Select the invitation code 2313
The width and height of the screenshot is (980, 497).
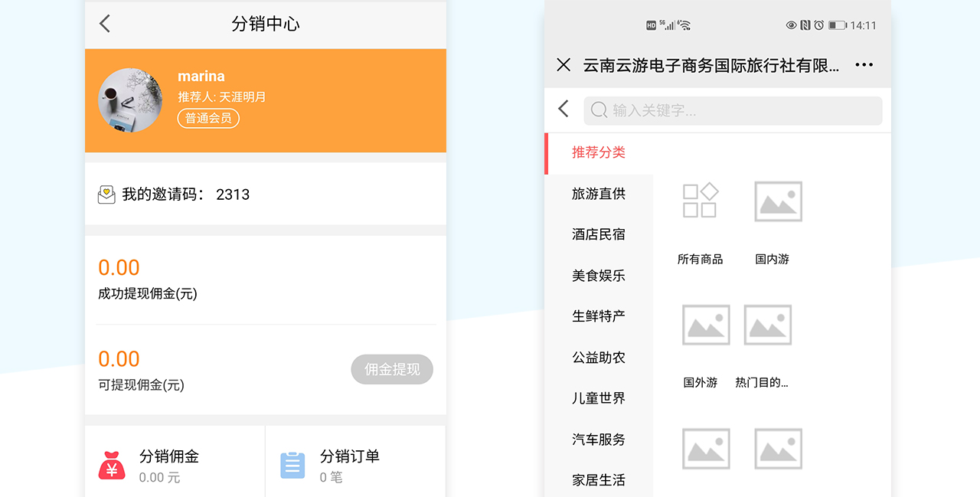(233, 195)
